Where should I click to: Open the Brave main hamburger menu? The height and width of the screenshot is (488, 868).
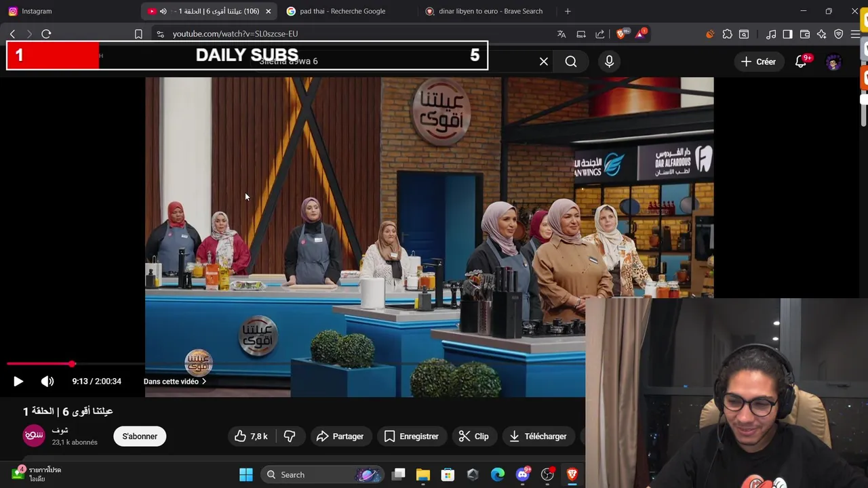click(x=855, y=34)
